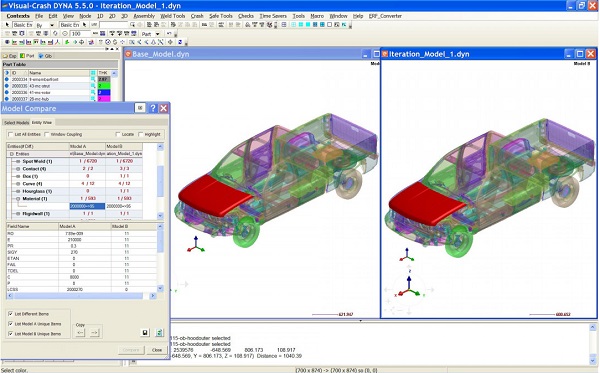Click the light cyan grid icon in toolbar
Screen dimensions: 600x373
pyautogui.click(x=293, y=25)
